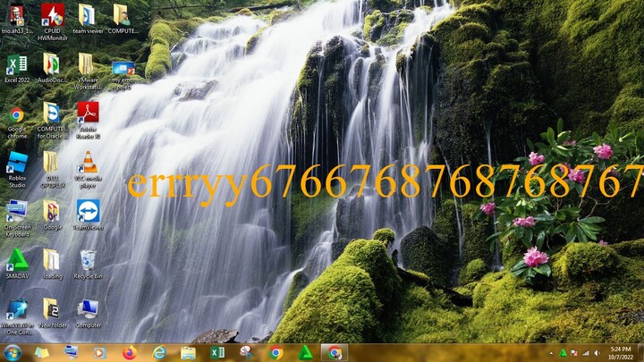Viewport: 644px width, 362px height.
Task: Click the Show Desktop button at taskbar end
Action: pos(640,353)
